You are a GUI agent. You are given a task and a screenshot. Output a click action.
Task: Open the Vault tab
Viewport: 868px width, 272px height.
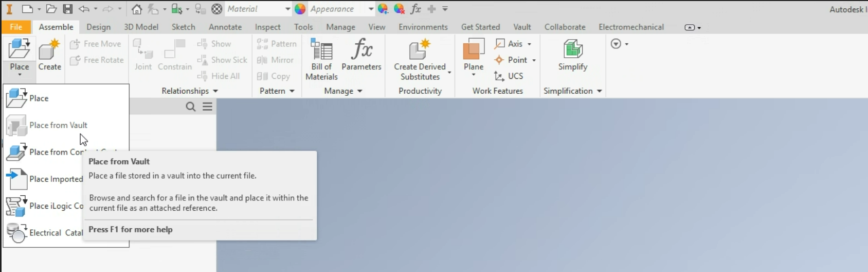click(522, 27)
